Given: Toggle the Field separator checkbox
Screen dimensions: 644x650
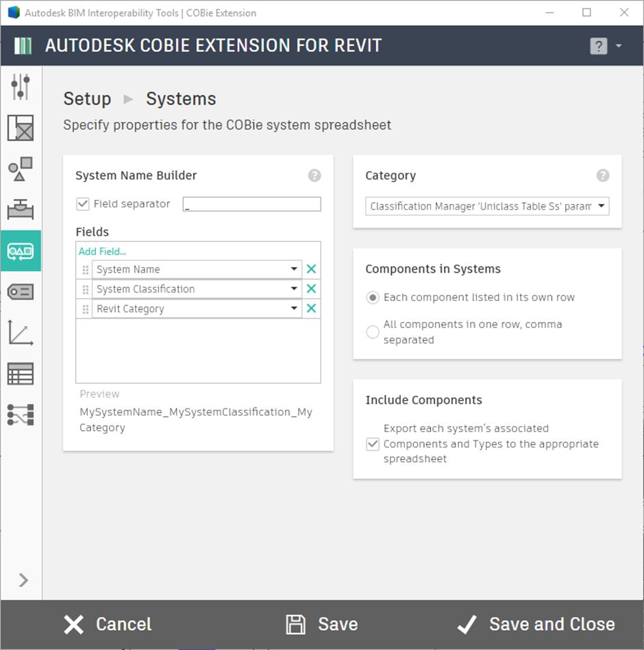Looking at the screenshot, I should click(82, 204).
